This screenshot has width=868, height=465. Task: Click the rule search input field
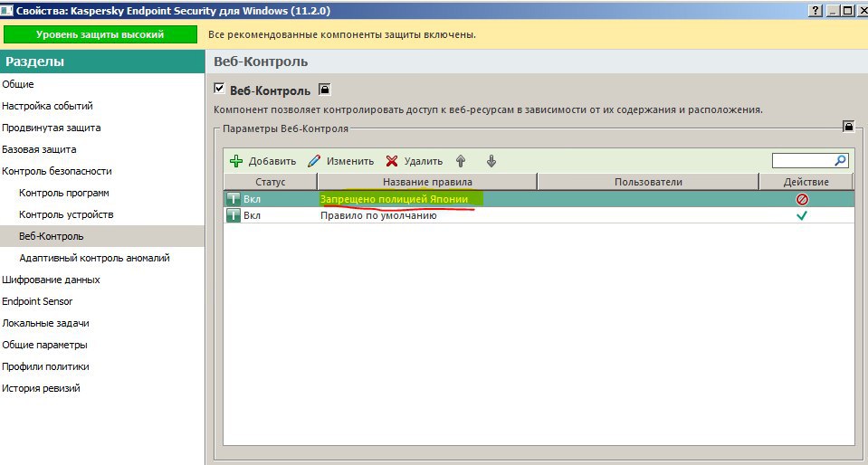pyautogui.click(x=803, y=160)
